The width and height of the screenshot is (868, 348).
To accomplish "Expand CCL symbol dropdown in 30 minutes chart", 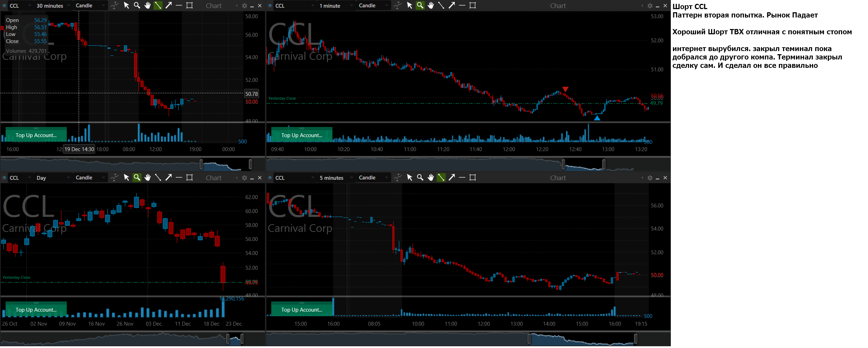I will pyautogui.click(x=20, y=6).
